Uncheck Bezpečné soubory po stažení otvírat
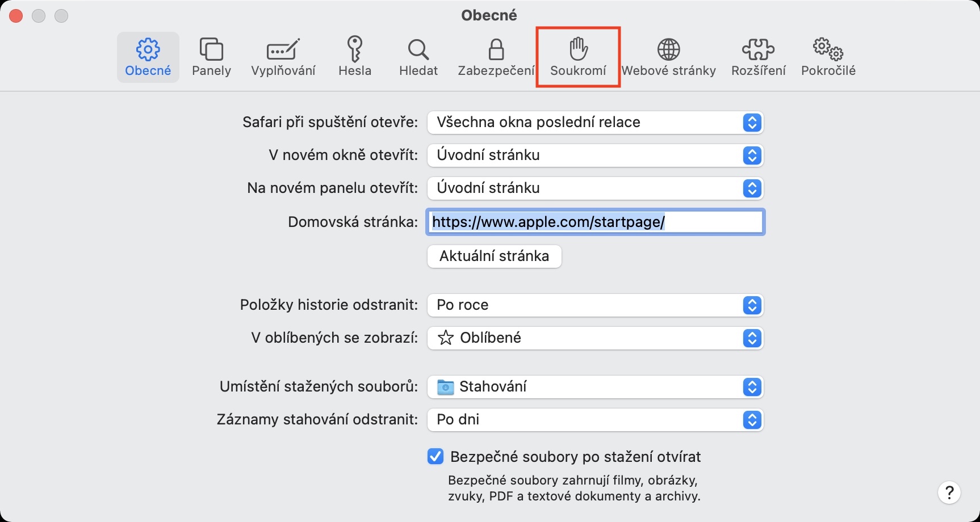The height and width of the screenshot is (522, 980). [x=435, y=456]
